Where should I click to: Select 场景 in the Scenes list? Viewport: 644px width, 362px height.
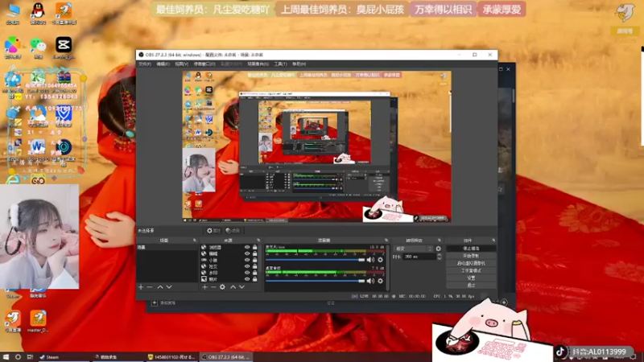[x=167, y=248]
